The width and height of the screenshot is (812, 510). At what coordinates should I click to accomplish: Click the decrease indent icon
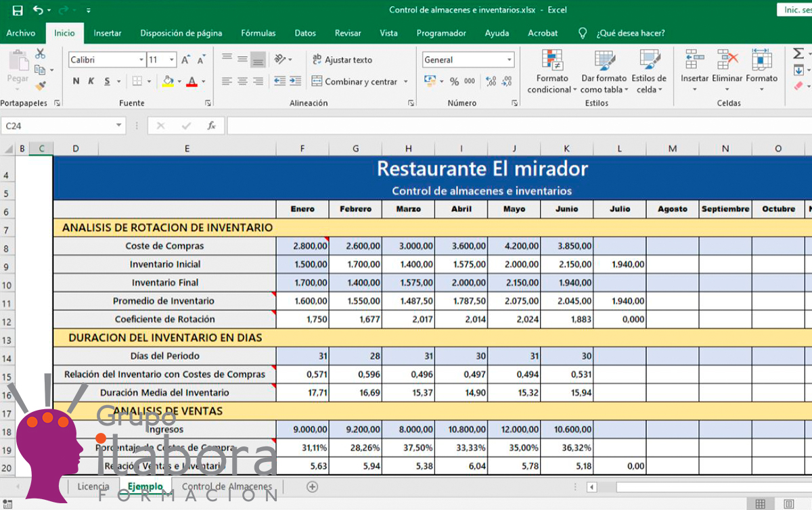(279, 81)
